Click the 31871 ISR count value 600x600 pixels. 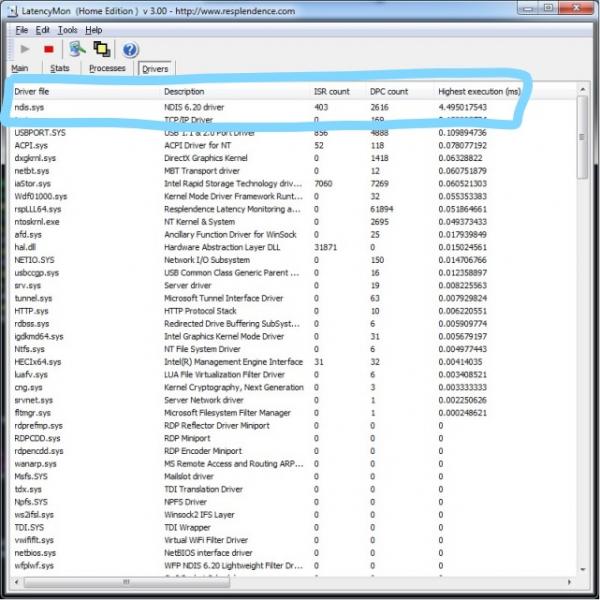pyautogui.click(x=325, y=247)
